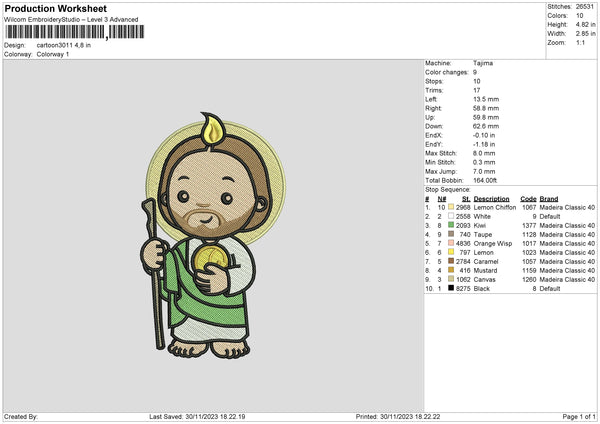
Task: Click the Max Stitch value '8.0 mm'
Action: pyautogui.click(x=484, y=153)
